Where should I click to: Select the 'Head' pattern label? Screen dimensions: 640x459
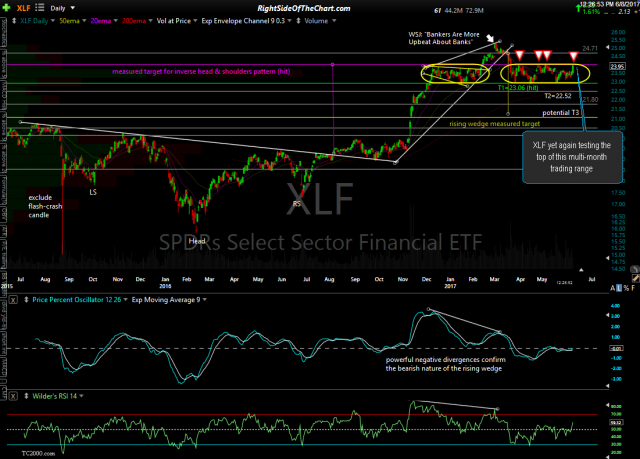pyautogui.click(x=197, y=241)
